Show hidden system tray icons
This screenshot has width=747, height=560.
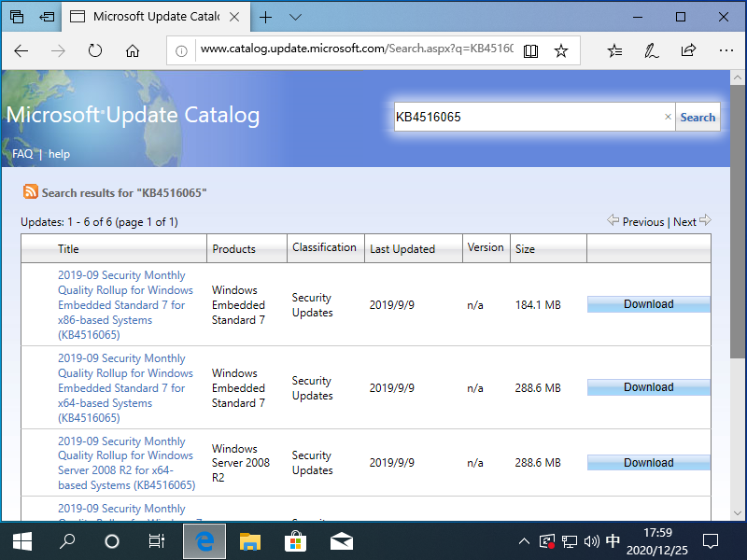click(x=524, y=540)
